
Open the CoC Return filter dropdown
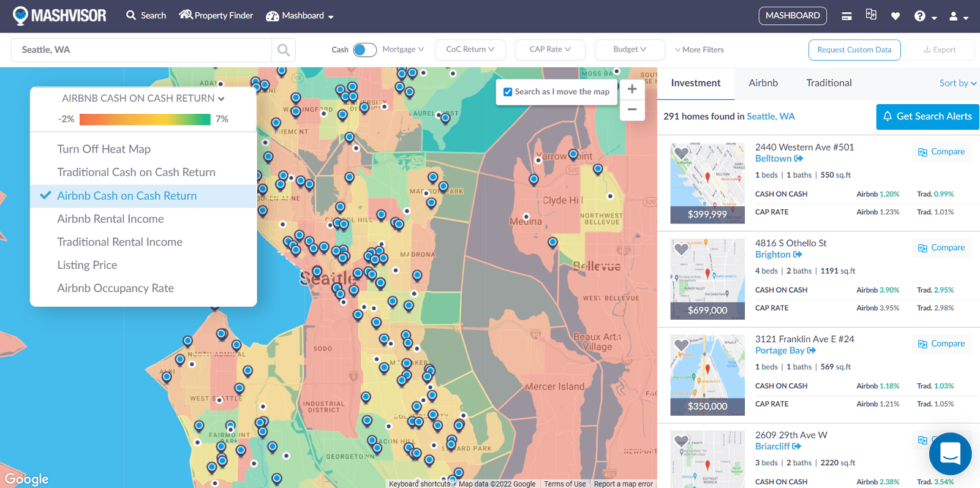tap(470, 50)
